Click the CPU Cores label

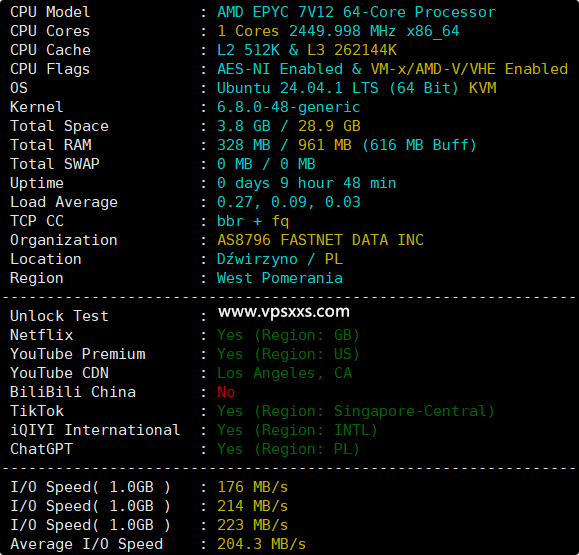tap(50, 31)
